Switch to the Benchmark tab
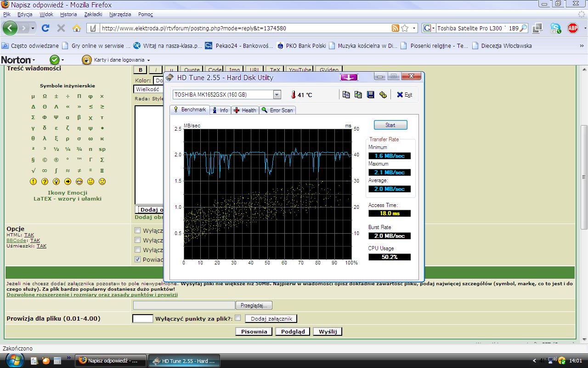This screenshot has height=368, width=588. coord(190,110)
